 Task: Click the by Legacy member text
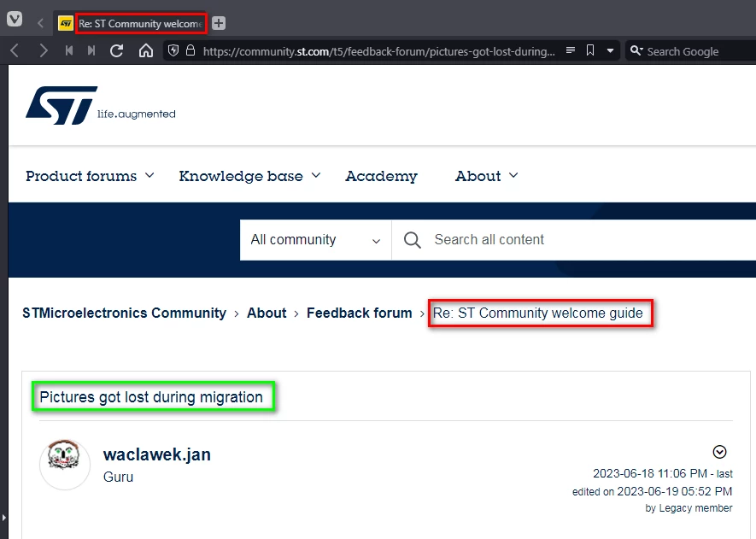pos(689,507)
